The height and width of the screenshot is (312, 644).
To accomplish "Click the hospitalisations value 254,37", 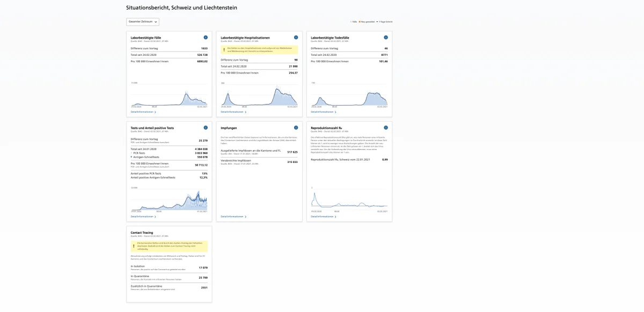I will click(x=293, y=72).
